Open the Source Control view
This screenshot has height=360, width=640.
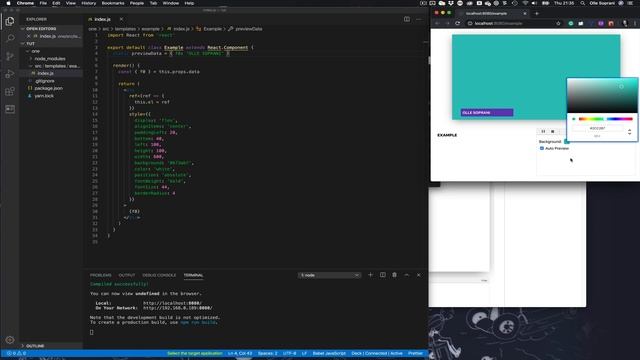point(10,56)
